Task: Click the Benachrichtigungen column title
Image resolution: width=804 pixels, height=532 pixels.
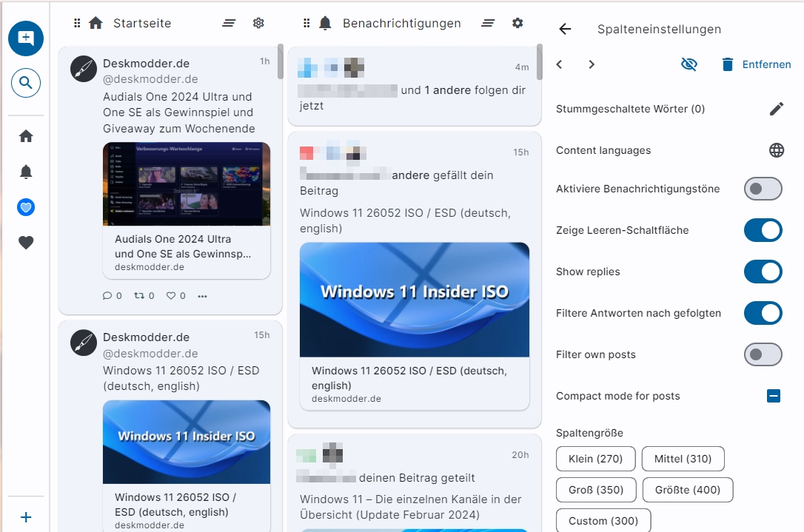Action: [401, 23]
